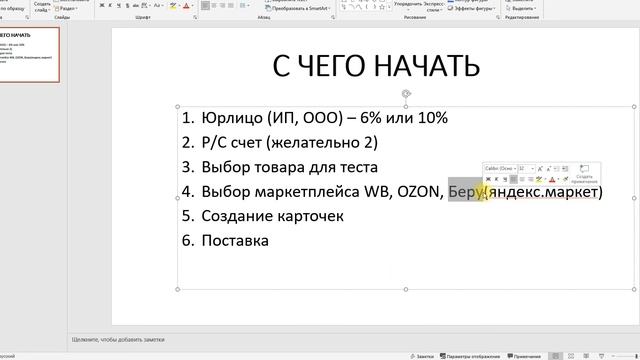Toggle Заметки in status bar
The width and height of the screenshot is (640, 360).
(x=422, y=356)
